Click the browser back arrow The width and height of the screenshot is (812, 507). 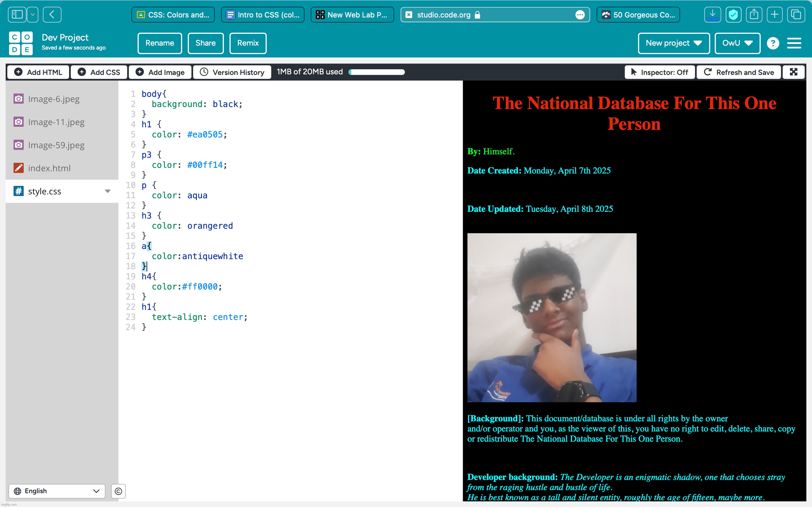coord(52,15)
